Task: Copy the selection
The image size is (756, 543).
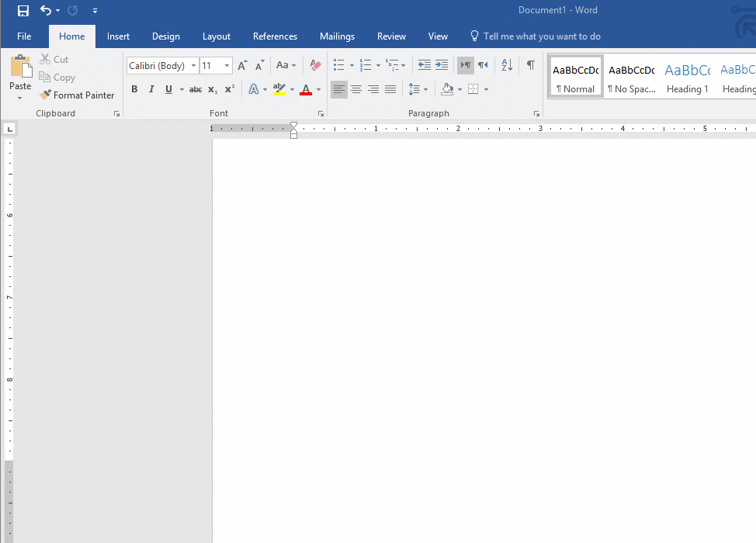Action: [x=57, y=77]
